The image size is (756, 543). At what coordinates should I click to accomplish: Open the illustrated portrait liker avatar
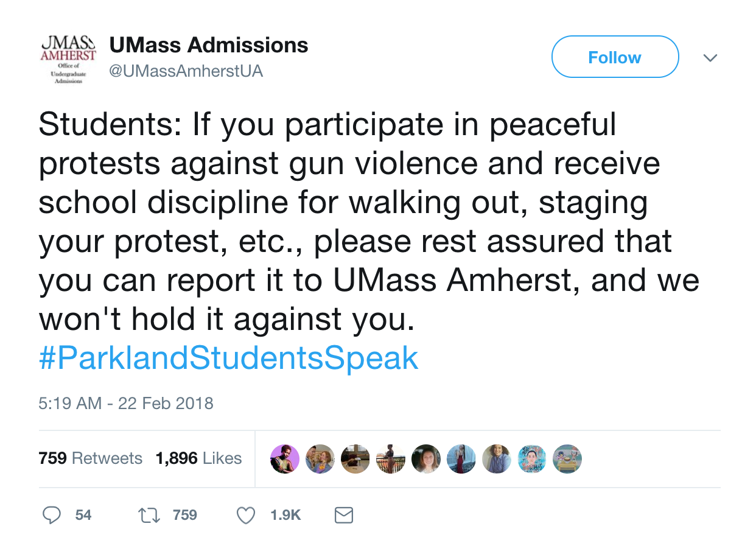pyautogui.click(x=532, y=458)
